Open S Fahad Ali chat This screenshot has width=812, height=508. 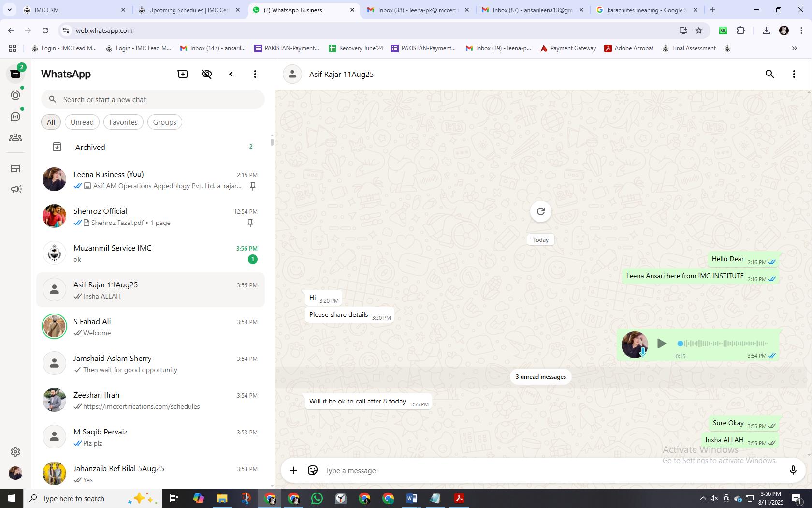coord(150,327)
